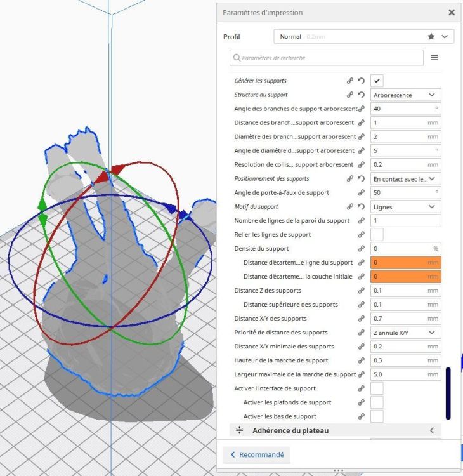Expand the Adhérence du plateau section
Image resolution: width=463 pixels, height=476 pixels.
336,430
